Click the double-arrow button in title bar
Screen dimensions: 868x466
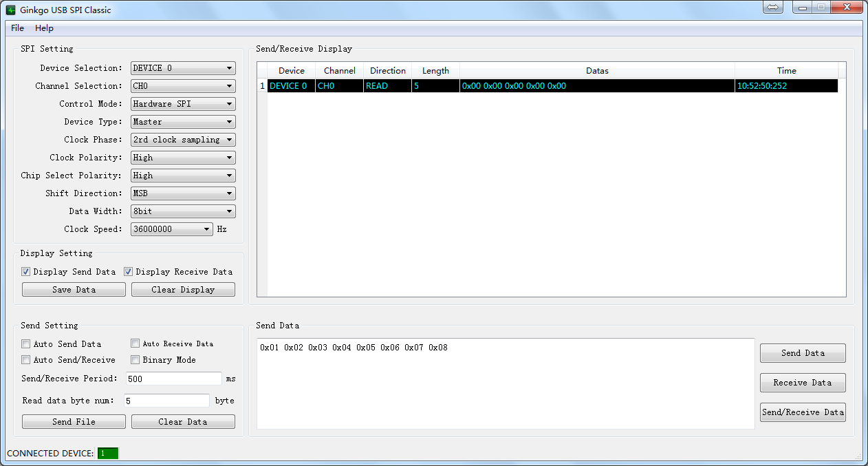click(773, 7)
